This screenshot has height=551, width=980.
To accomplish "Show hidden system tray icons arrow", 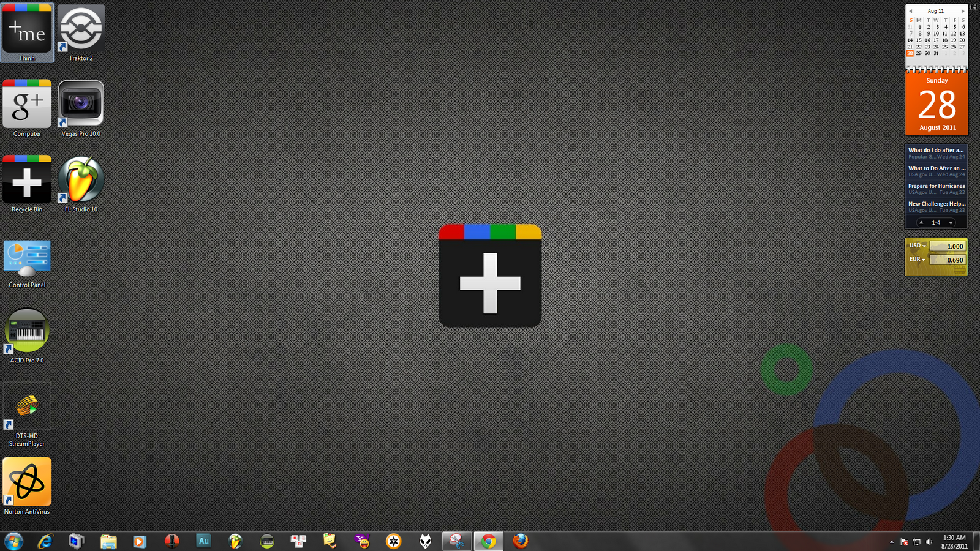I will point(892,542).
